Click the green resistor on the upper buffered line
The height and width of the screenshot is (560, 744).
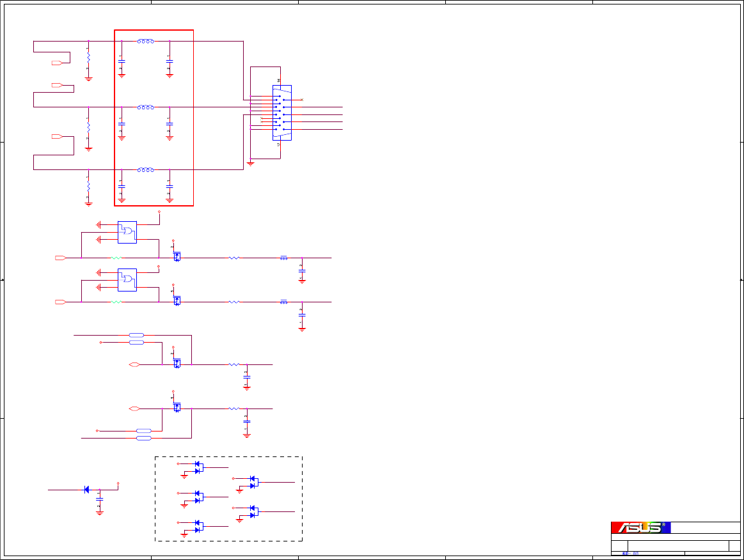tap(116, 258)
